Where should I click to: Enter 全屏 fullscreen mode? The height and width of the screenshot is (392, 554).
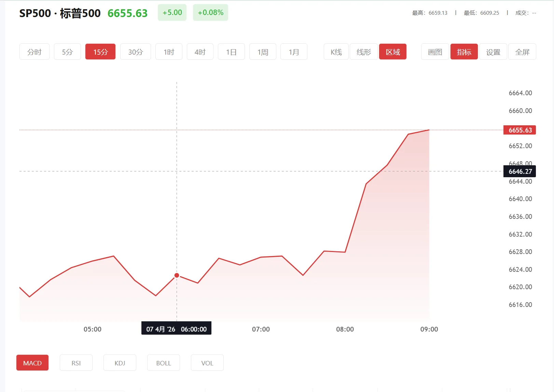[522, 52]
